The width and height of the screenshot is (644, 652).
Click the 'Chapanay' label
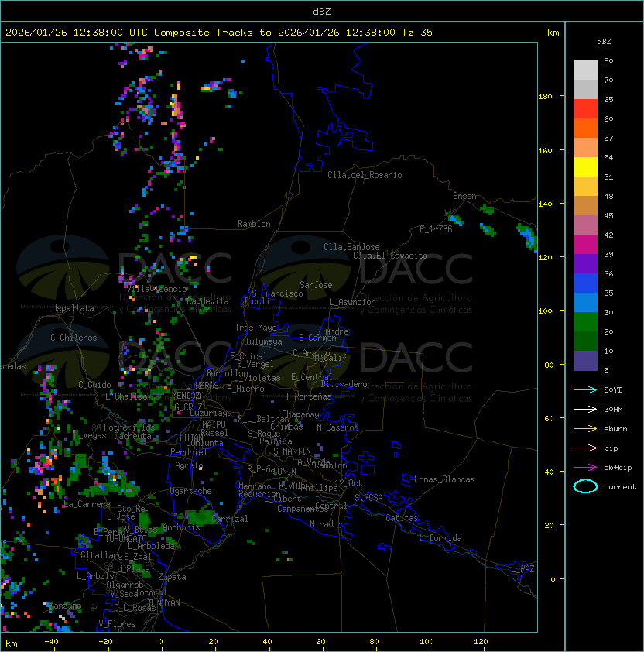coord(300,414)
